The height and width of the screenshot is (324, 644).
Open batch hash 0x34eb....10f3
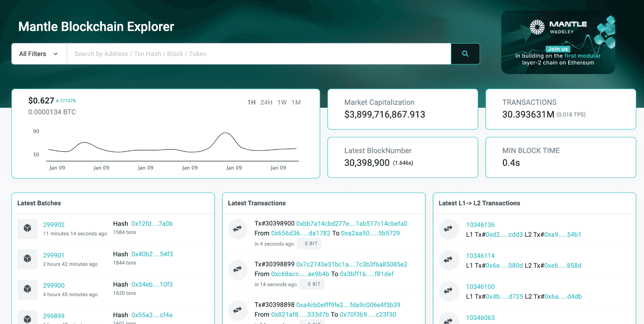[x=152, y=284]
